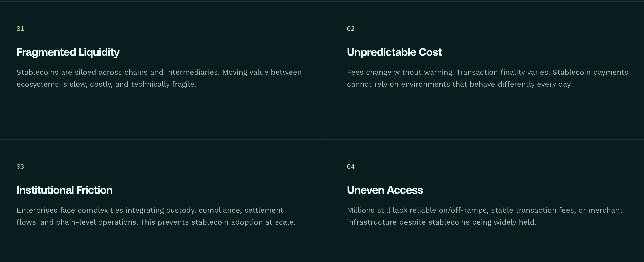Select the "Unpredictable Cost" heading
Screen dimensions: 644x262
click(394, 52)
